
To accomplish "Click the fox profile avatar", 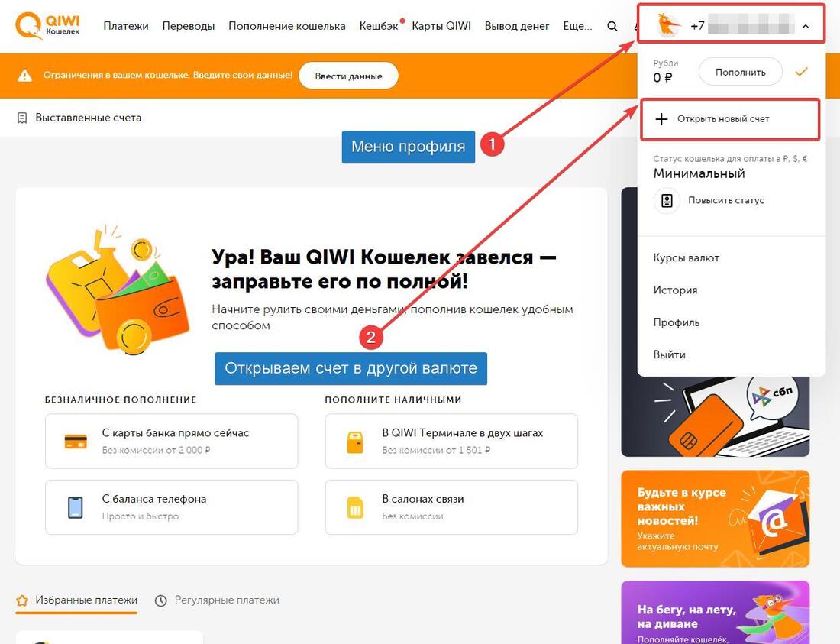I will [x=667, y=25].
